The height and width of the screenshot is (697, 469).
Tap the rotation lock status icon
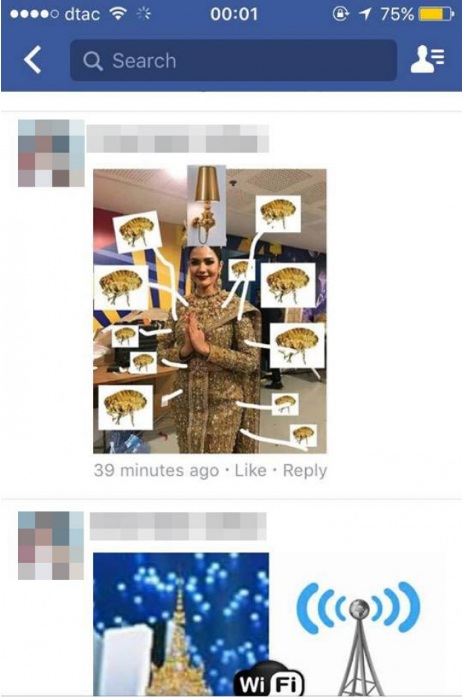[x=340, y=14]
